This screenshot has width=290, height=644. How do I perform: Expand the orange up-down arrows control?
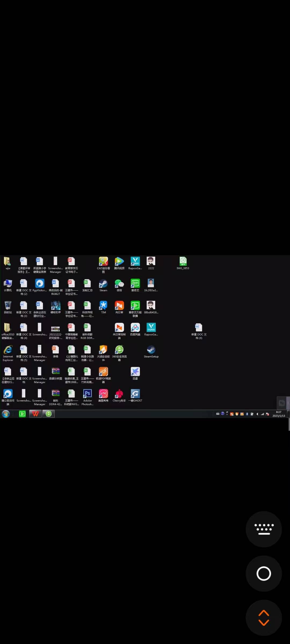[x=264, y=618]
